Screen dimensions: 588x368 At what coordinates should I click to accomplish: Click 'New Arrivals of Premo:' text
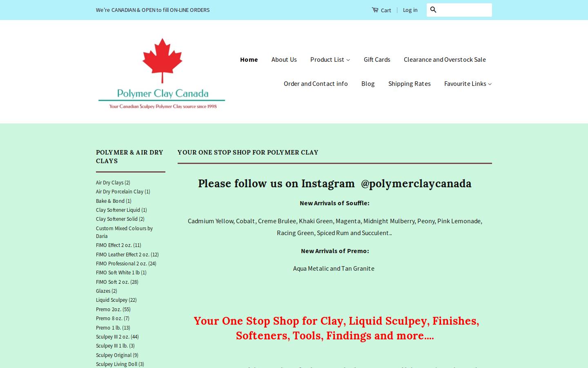tap(335, 251)
